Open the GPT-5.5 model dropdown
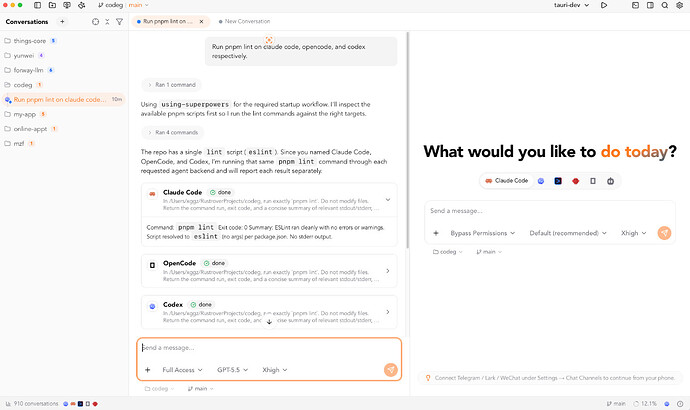Screen dimensions: 690x410 pos(232,370)
